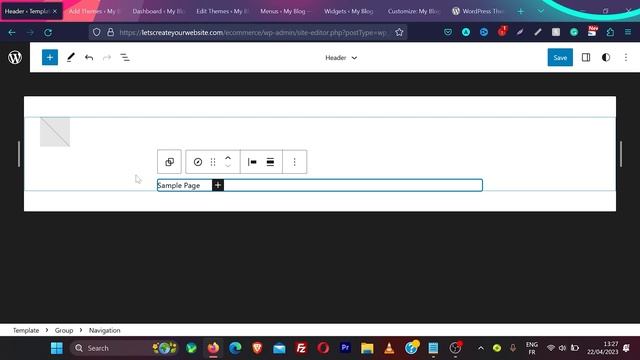Image resolution: width=640 pixels, height=360 pixels.
Task: Change block alignment option in toolbar
Action: pyautogui.click(x=270, y=162)
